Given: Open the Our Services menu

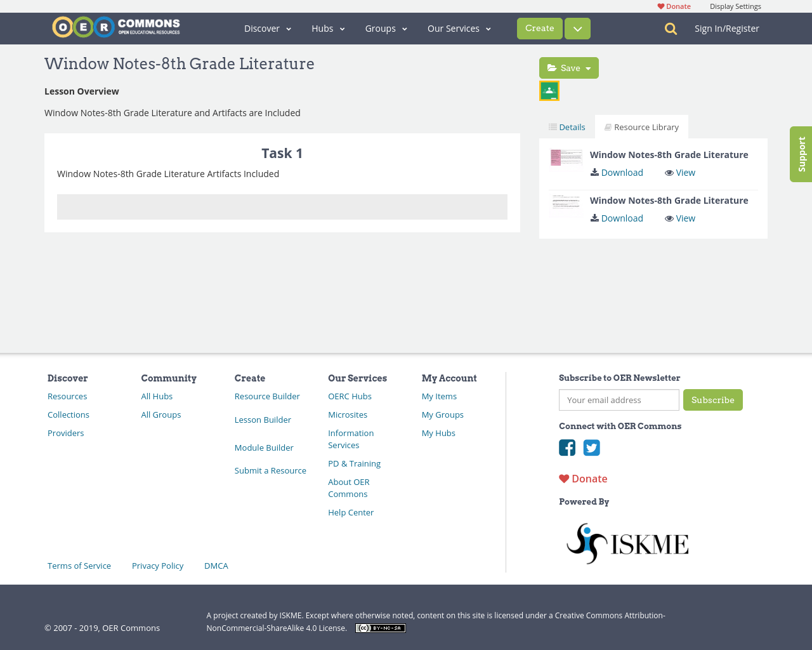Looking at the screenshot, I should 459,28.
